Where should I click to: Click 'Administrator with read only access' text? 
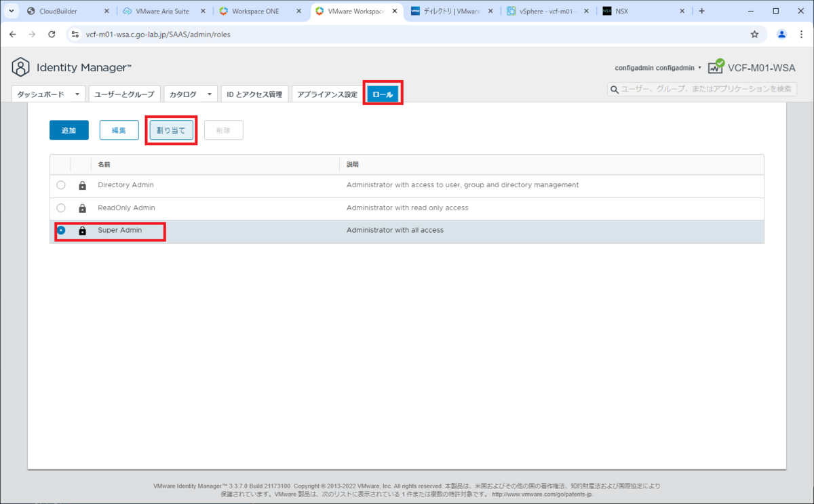click(407, 208)
